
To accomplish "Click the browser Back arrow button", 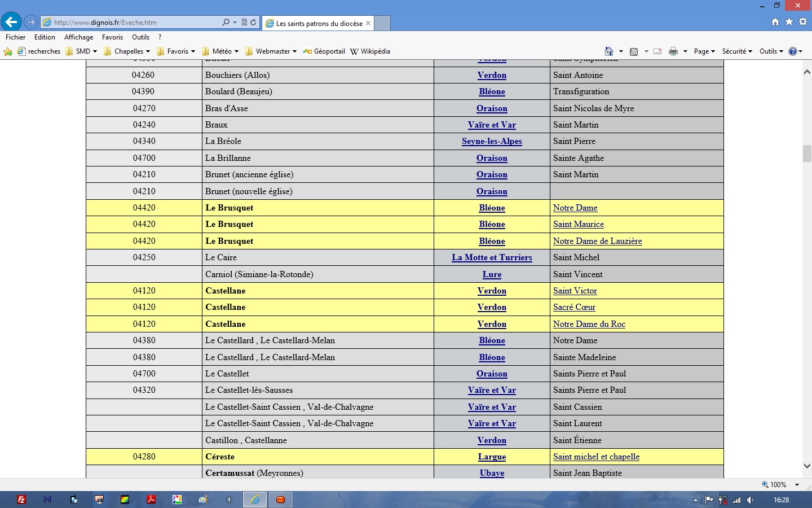I will [x=11, y=22].
